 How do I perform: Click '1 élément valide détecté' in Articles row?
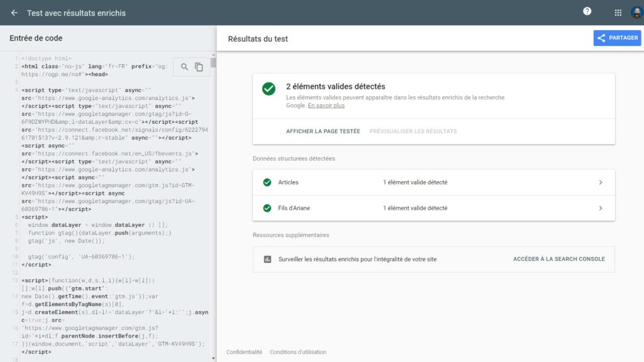coord(415,182)
